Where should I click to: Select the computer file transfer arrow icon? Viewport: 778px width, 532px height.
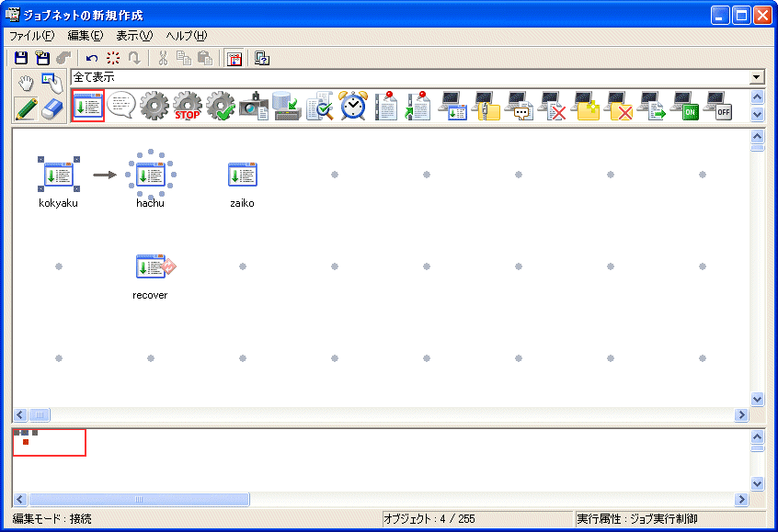click(652, 105)
